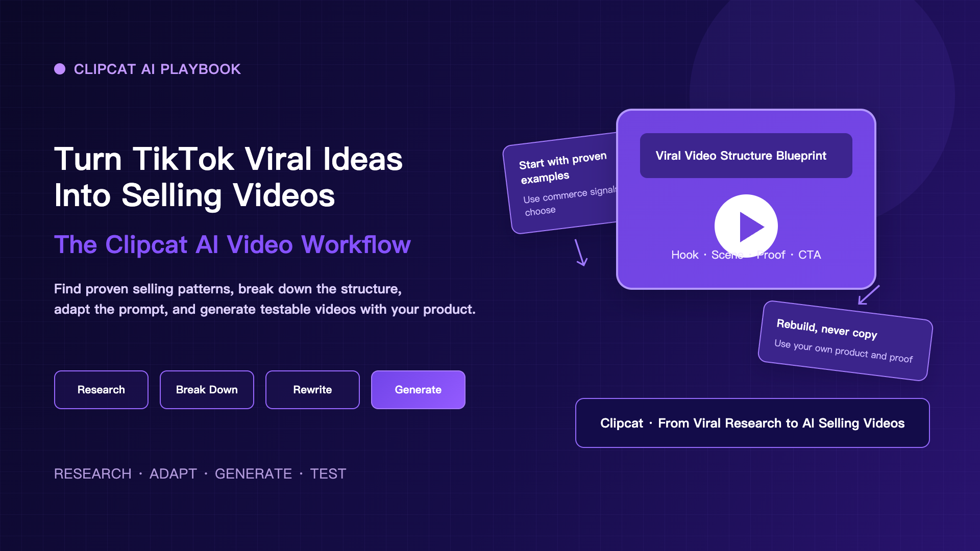Click the ADAPT word in footer tagline
The image size is (980, 551).
point(173,474)
